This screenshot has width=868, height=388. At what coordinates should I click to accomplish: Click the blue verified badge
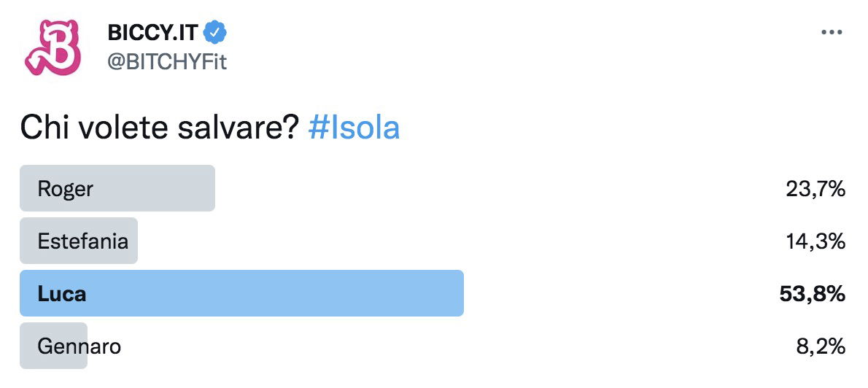(215, 34)
